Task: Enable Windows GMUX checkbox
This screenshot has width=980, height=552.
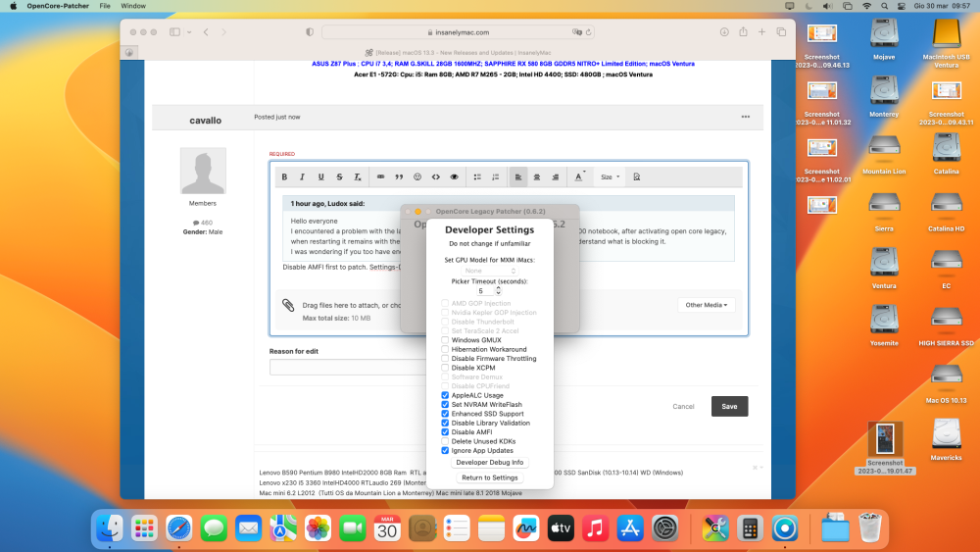Action: (445, 340)
